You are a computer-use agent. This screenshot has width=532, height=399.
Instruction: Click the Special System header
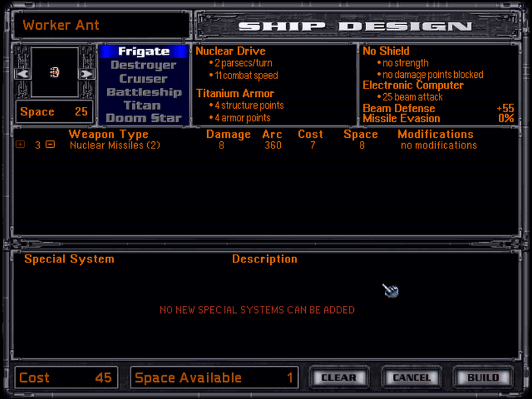click(x=69, y=259)
